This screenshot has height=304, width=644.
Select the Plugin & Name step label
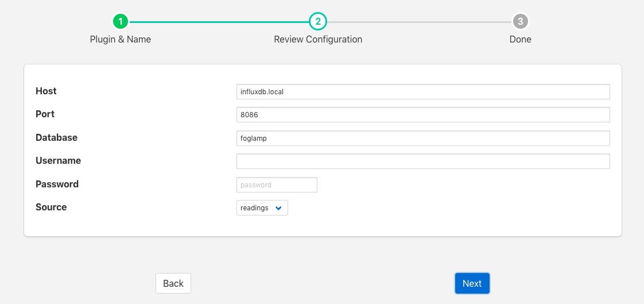click(x=121, y=40)
